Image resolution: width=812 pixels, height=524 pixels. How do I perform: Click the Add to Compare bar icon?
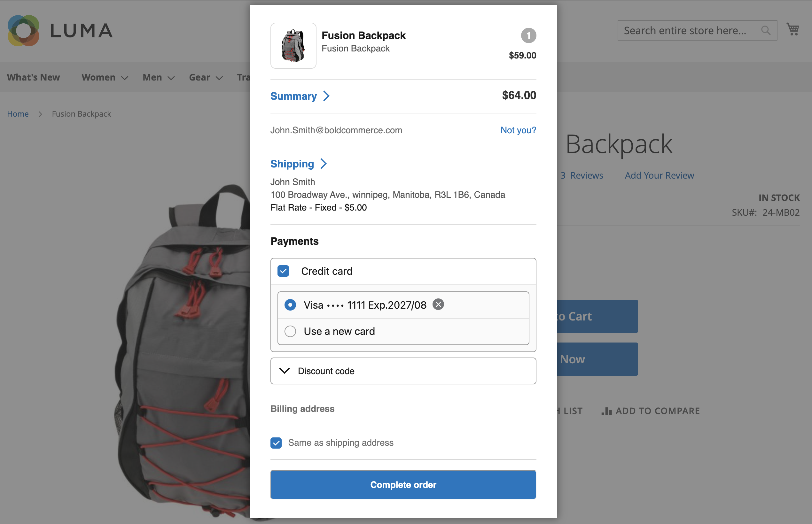606,411
